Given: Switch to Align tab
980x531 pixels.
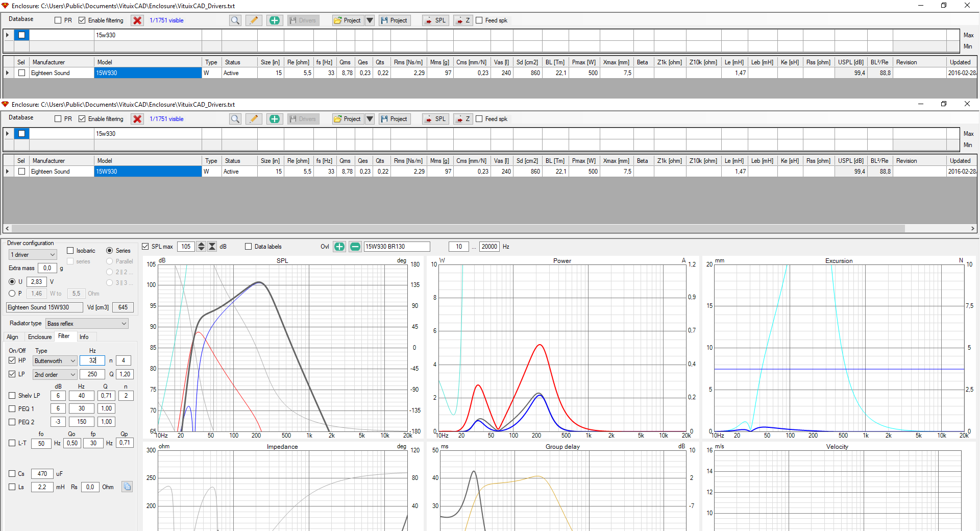Looking at the screenshot, I should coord(13,337).
